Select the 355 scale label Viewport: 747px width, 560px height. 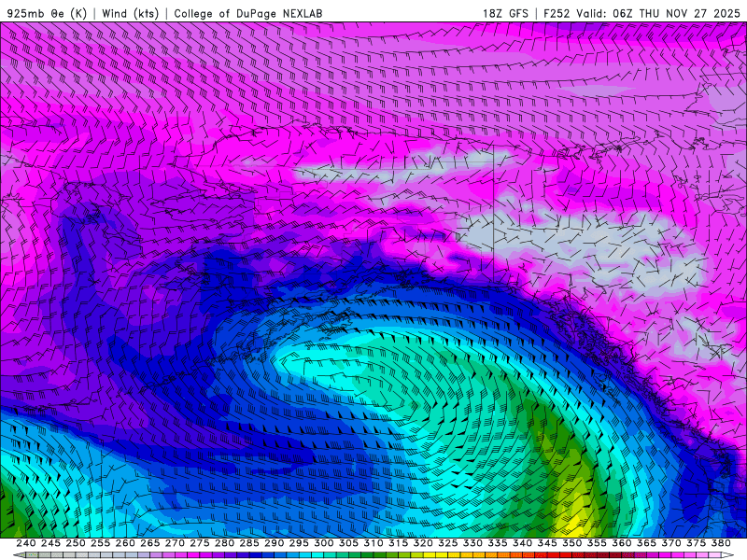coord(597,543)
